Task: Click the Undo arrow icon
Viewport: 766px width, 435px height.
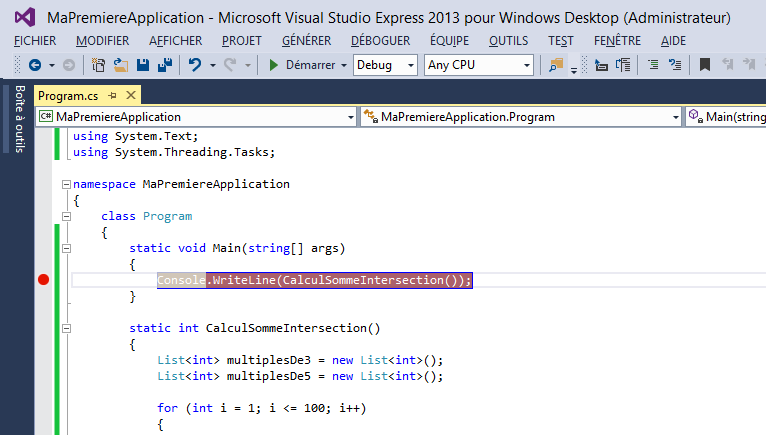Action: 195,65
